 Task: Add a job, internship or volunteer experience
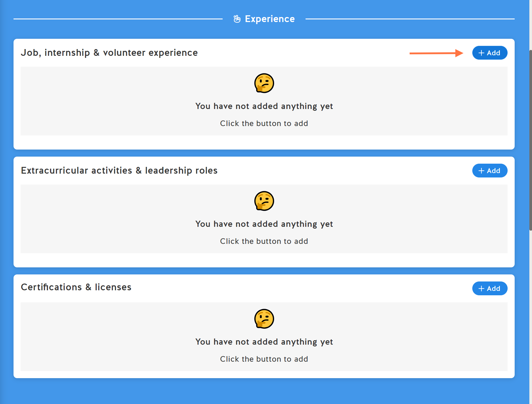[x=490, y=53]
